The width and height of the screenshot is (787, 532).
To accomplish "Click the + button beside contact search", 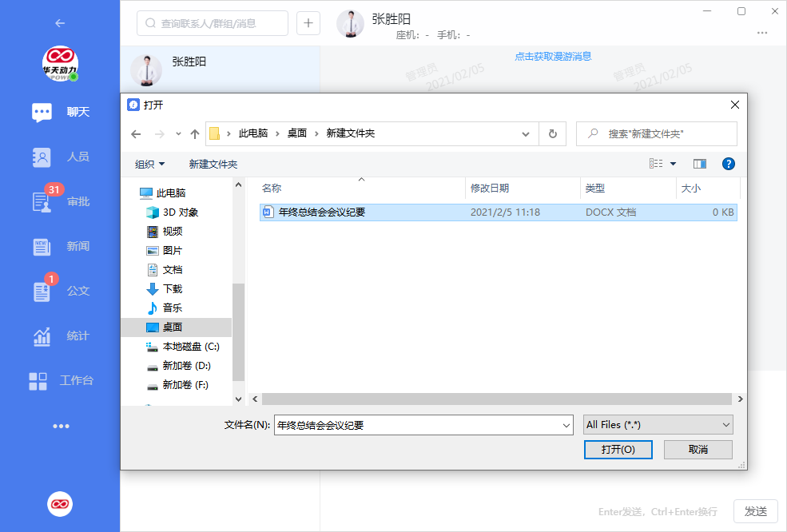I will pos(308,23).
